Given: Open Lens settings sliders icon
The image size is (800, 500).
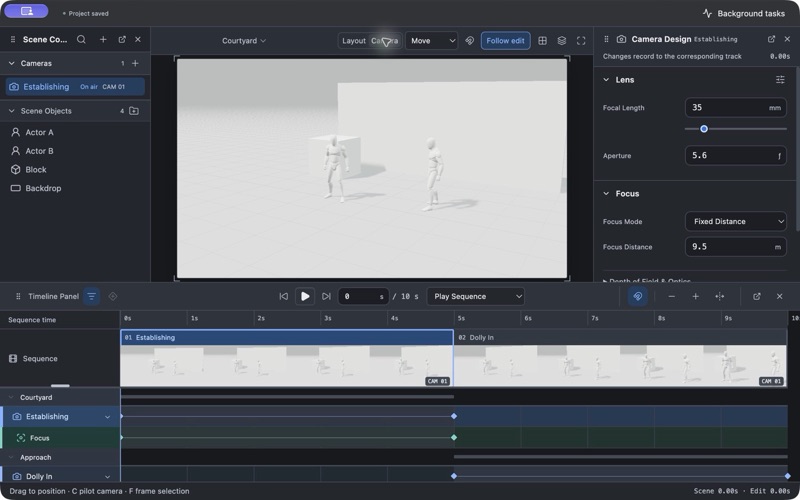Looking at the screenshot, I should [780, 80].
